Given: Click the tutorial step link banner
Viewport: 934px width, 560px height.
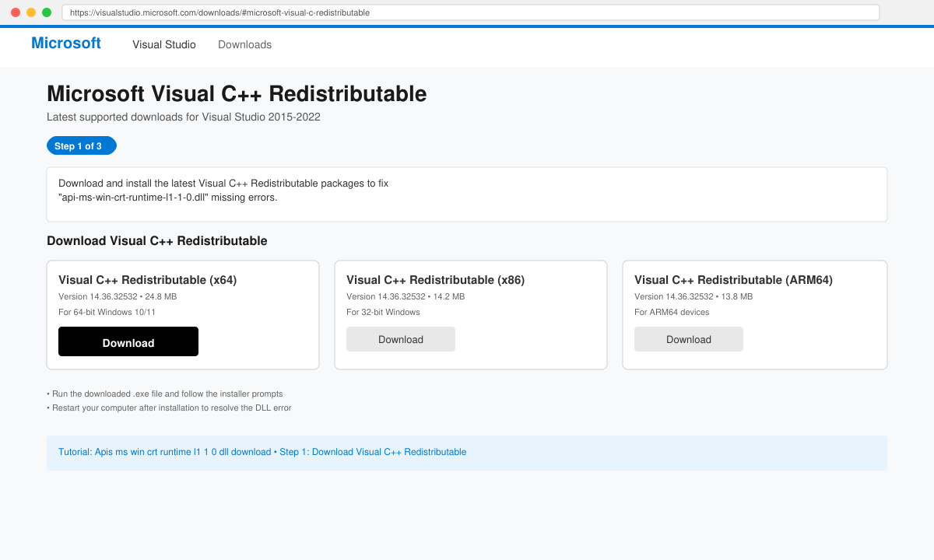Looking at the screenshot, I should pos(467,453).
